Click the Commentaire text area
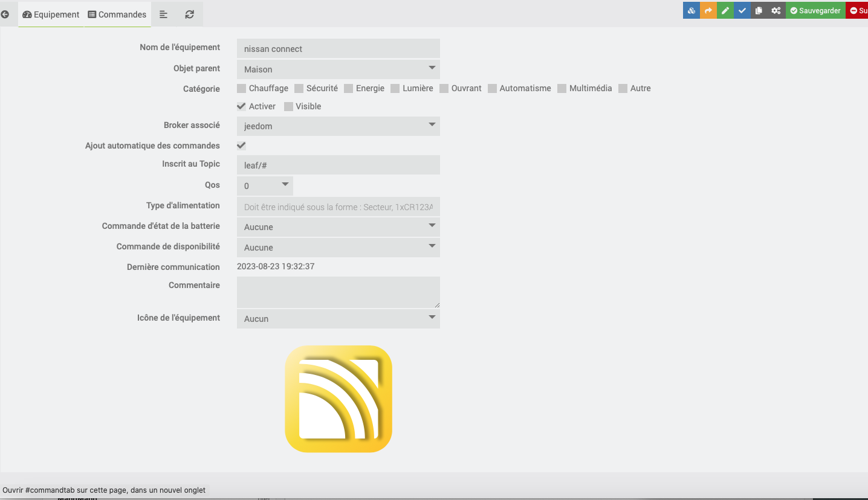This screenshot has width=868, height=500. point(338,292)
